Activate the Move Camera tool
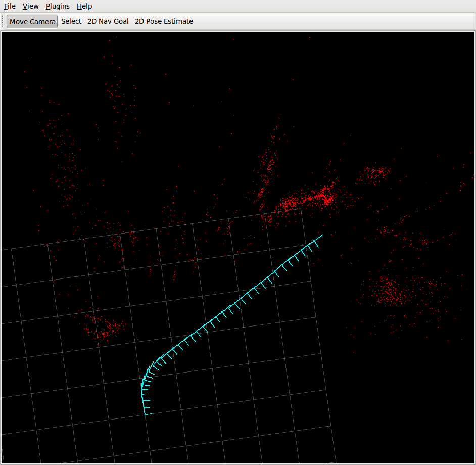Image resolution: width=476 pixels, height=465 pixels. [x=32, y=22]
